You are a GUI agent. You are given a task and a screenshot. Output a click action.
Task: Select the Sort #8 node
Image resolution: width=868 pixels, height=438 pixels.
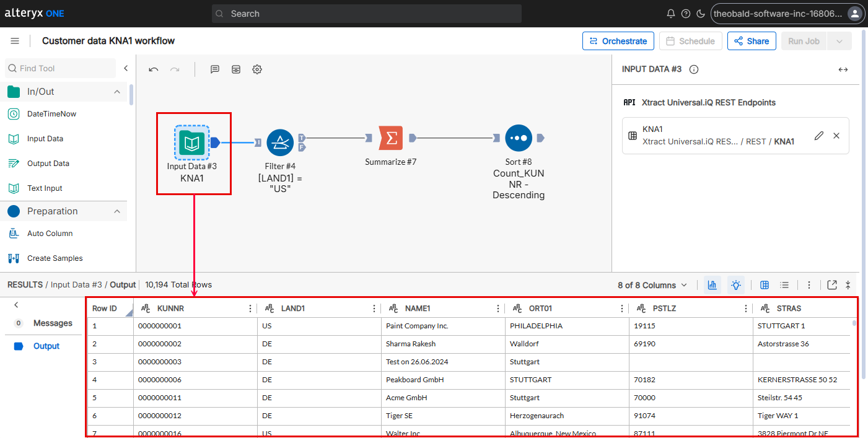[519, 138]
